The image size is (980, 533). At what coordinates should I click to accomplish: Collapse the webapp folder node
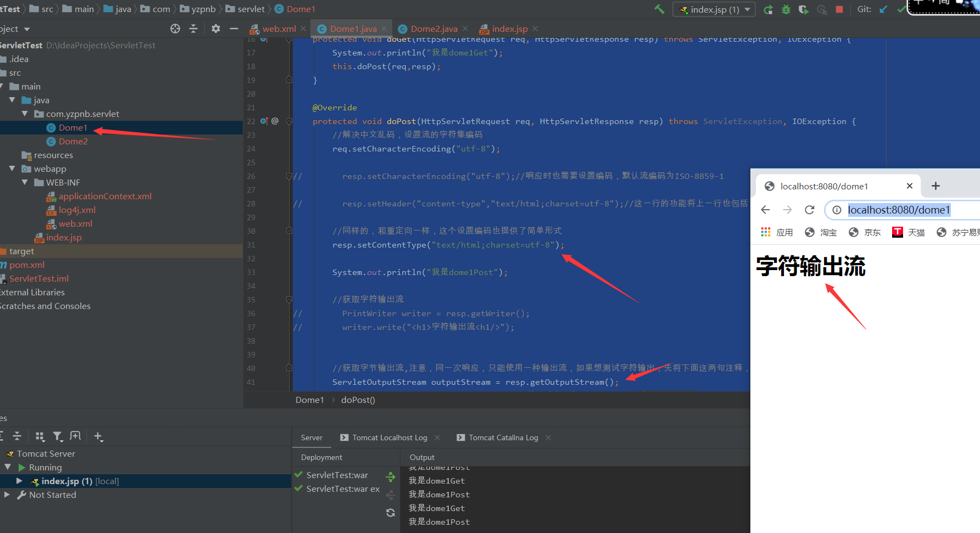(12, 169)
